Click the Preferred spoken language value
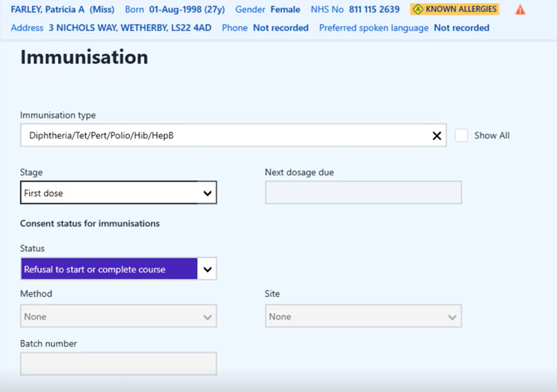 (x=461, y=27)
